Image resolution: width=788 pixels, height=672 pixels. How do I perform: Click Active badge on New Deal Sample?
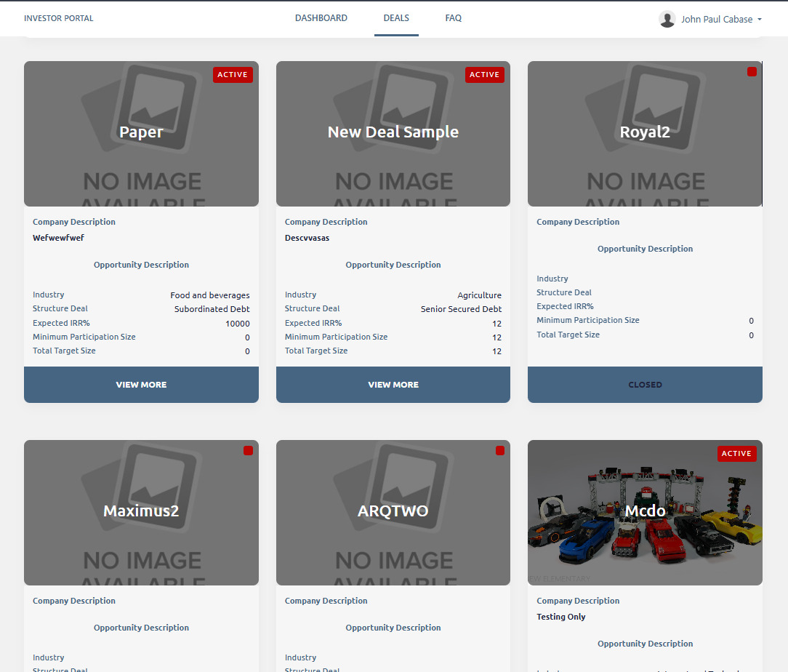[x=484, y=75]
